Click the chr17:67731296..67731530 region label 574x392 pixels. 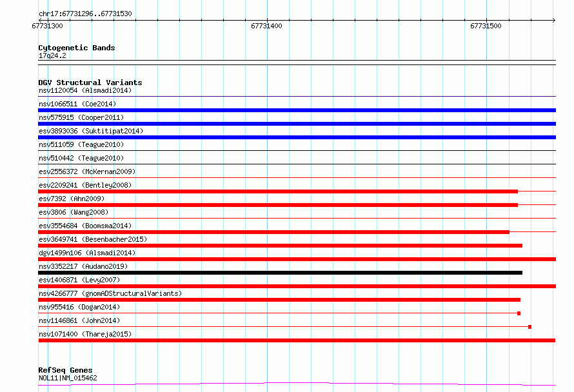(x=85, y=14)
